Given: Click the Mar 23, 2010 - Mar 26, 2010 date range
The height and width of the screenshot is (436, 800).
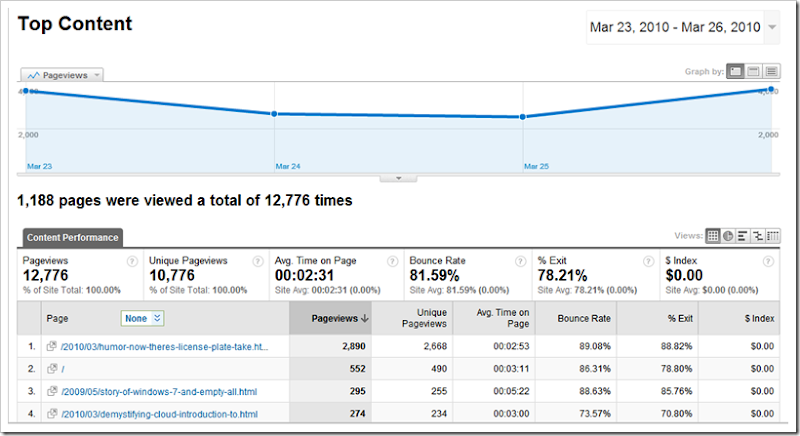Looking at the screenshot, I should tap(675, 27).
